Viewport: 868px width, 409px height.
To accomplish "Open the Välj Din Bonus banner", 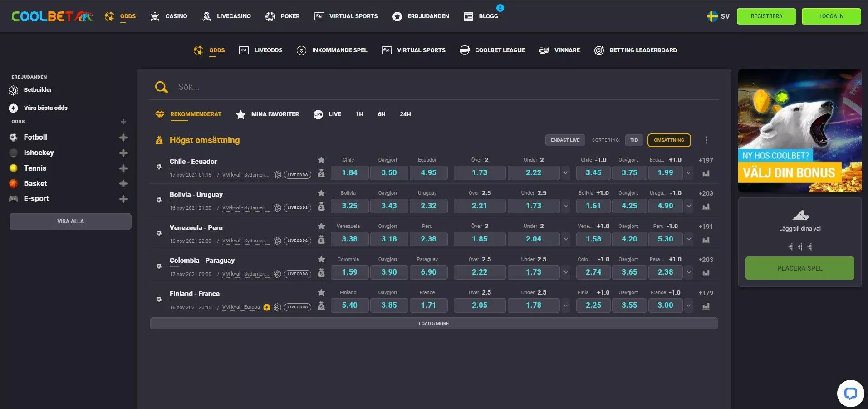I will pyautogui.click(x=800, y=131).
